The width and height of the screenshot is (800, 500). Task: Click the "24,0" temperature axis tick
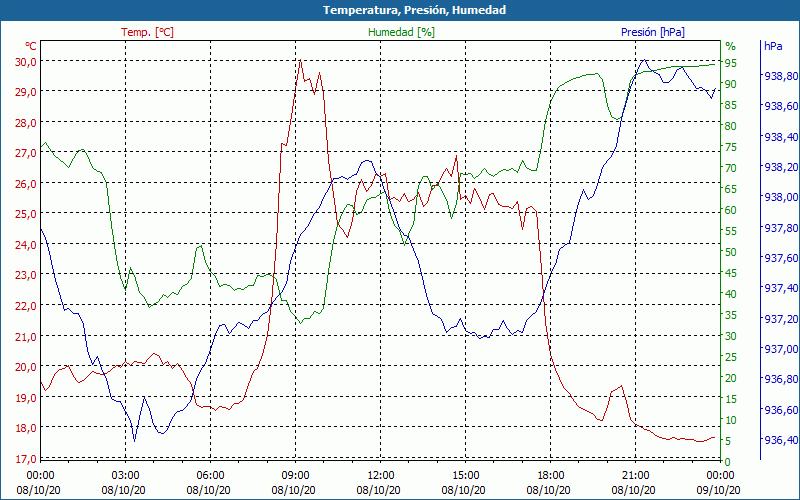pos(26,244)
